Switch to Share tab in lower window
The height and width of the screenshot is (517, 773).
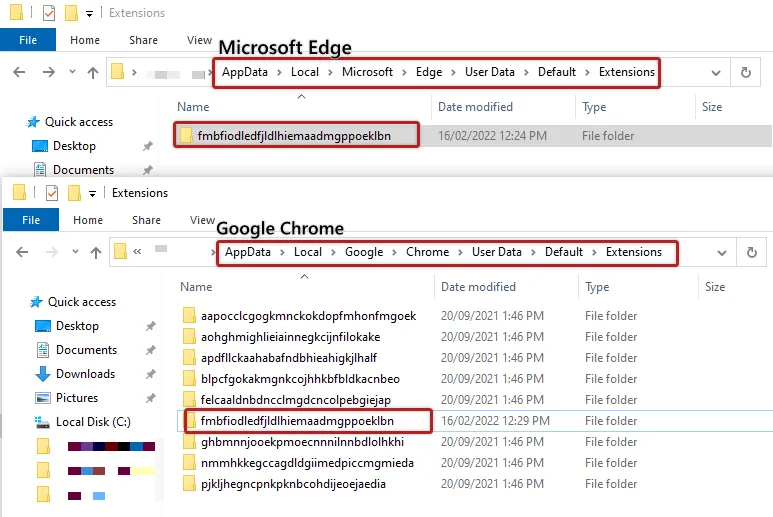coord(146,220)
